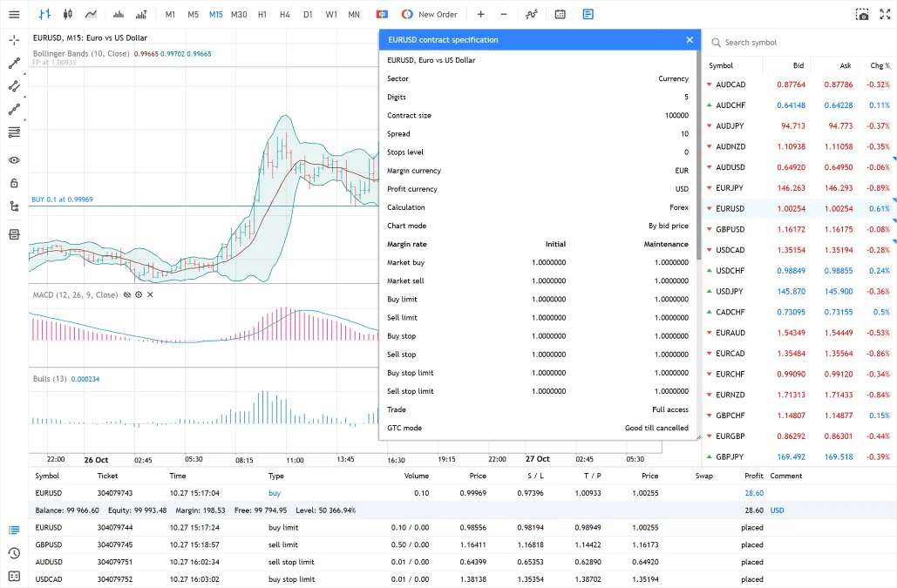Viewport: 897px width, 588px height.
Task: Zoom in on the chart with the plus icon
Action: point(480,14)
